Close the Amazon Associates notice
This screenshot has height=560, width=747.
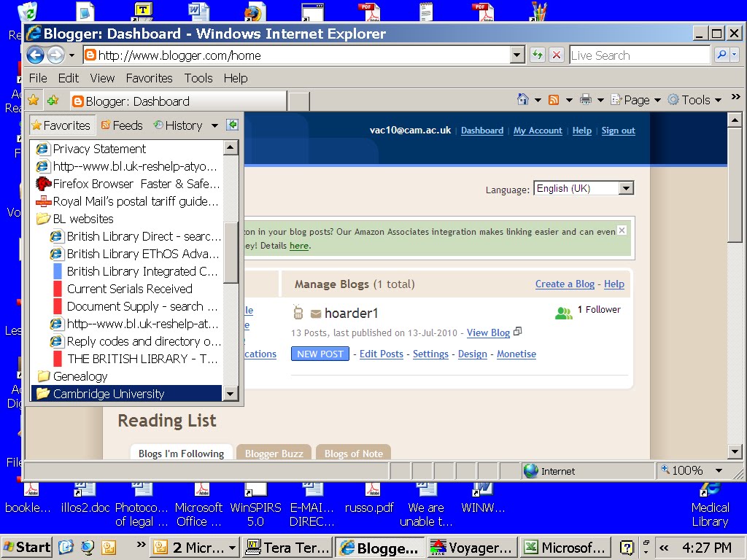click(622, 230)
